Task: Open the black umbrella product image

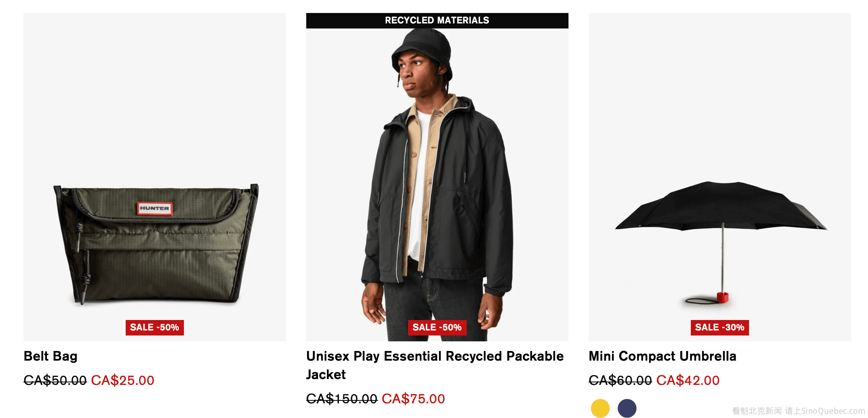Action: coord(720,177)
